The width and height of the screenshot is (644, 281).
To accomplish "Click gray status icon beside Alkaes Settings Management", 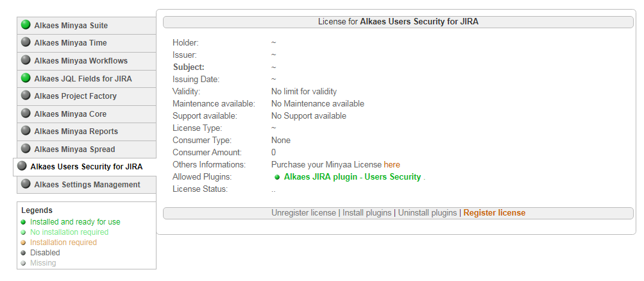I will pos(26,184).
